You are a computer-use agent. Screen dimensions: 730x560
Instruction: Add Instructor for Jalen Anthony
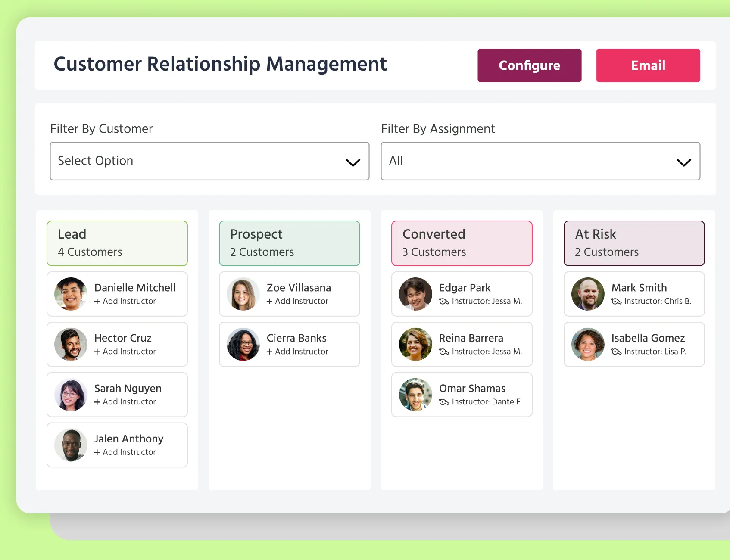(125, 452)
